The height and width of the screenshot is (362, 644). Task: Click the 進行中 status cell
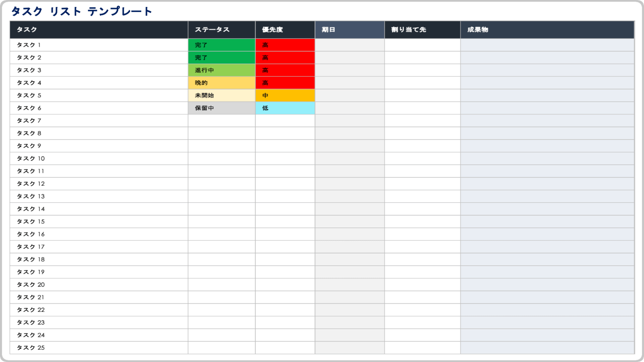(222, 70)
